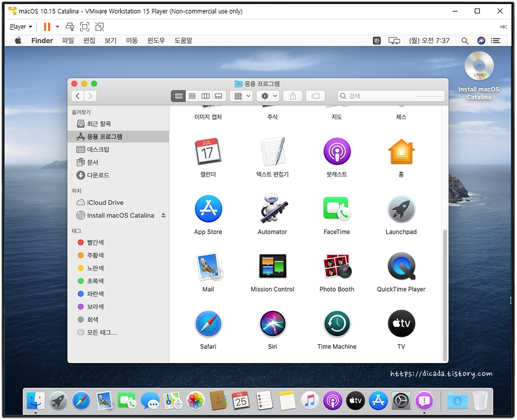Click the Finder Share button
Viewport: 517px width, 420px height.
(x=293, y=96)
